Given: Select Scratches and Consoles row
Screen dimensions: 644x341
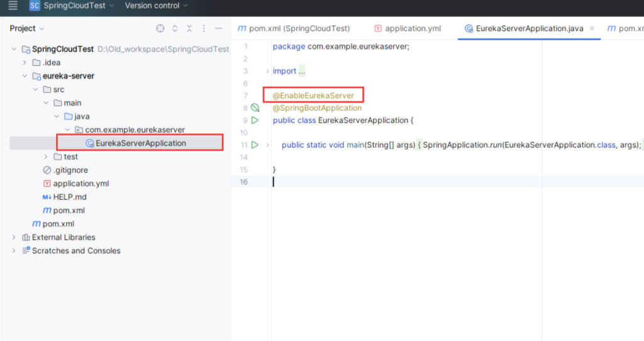Looking at the screenshot, I should click(x=76, y=250).
